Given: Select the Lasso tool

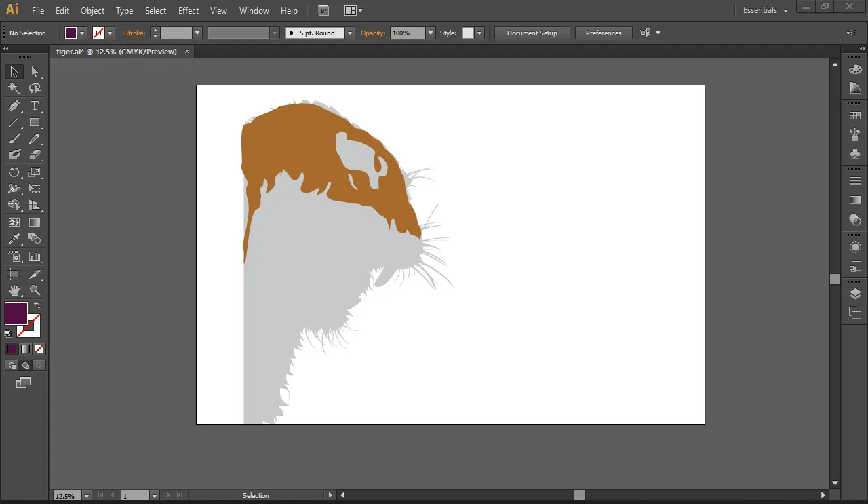Looking at the screenshot, I should pyautogui.click(x=35, y=89).
